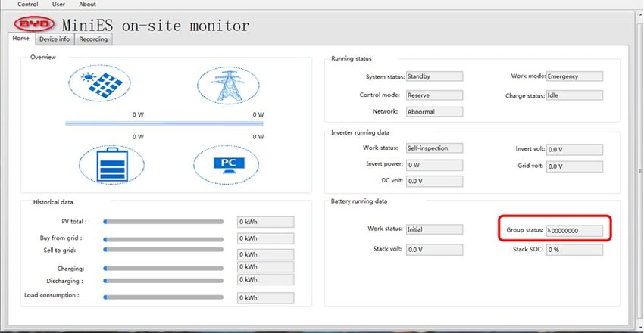
Task: Open the About menu
Action: tap(87, 4)
